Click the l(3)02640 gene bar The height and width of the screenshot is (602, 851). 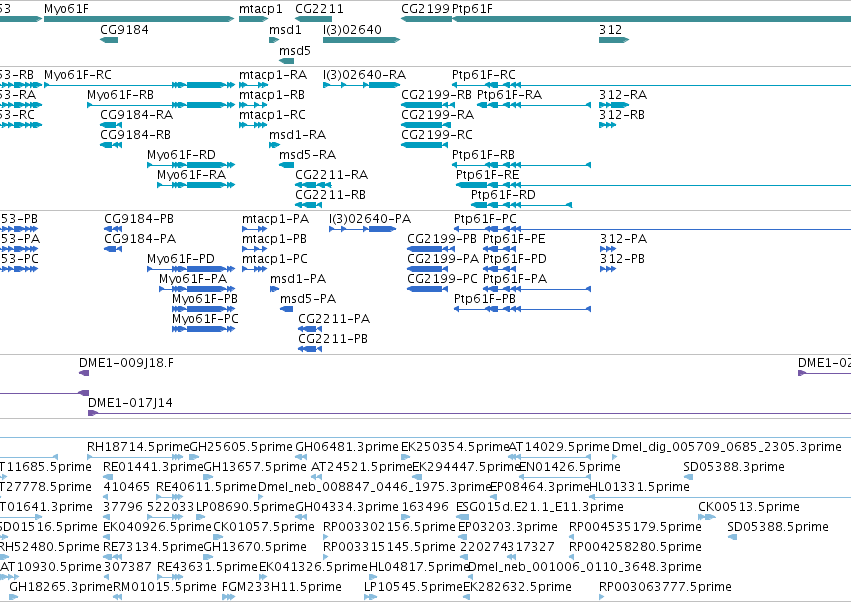tap(361, 40)
